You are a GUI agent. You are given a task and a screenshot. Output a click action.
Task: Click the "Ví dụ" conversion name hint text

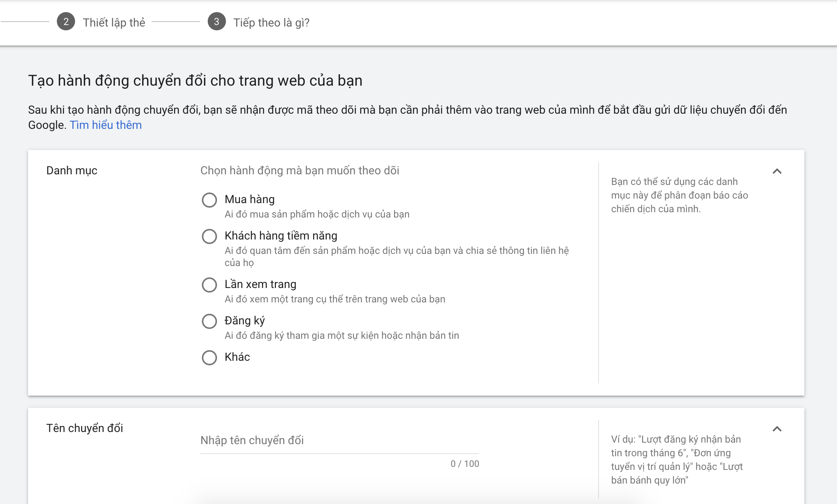(x=677, y=460)
